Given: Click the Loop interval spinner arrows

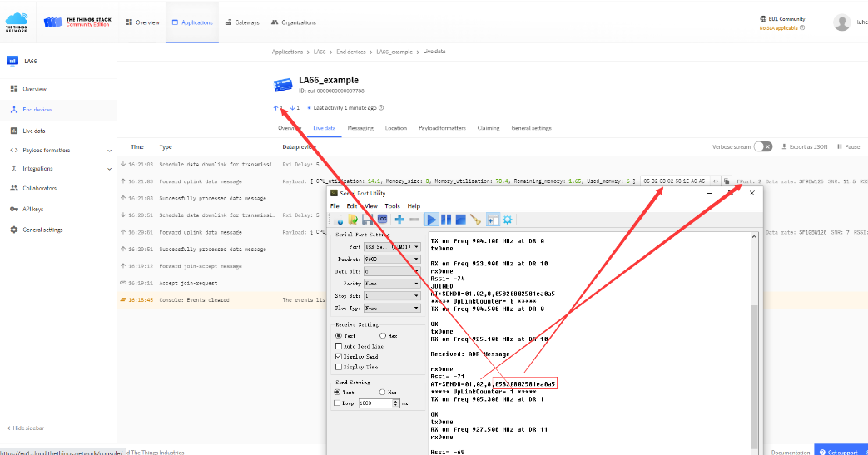Looking at the screenshot, I should point(396,403).
